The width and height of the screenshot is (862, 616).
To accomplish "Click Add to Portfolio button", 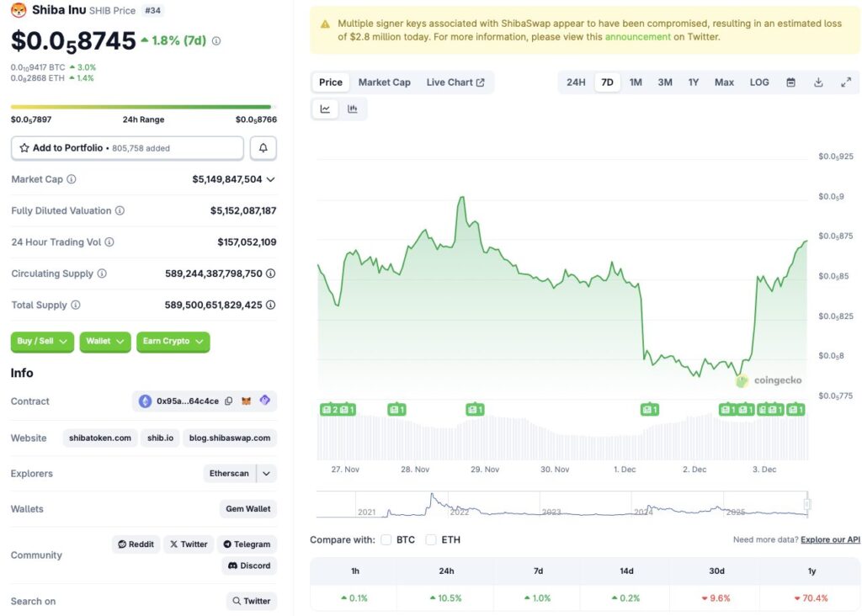I will [127, 148].
